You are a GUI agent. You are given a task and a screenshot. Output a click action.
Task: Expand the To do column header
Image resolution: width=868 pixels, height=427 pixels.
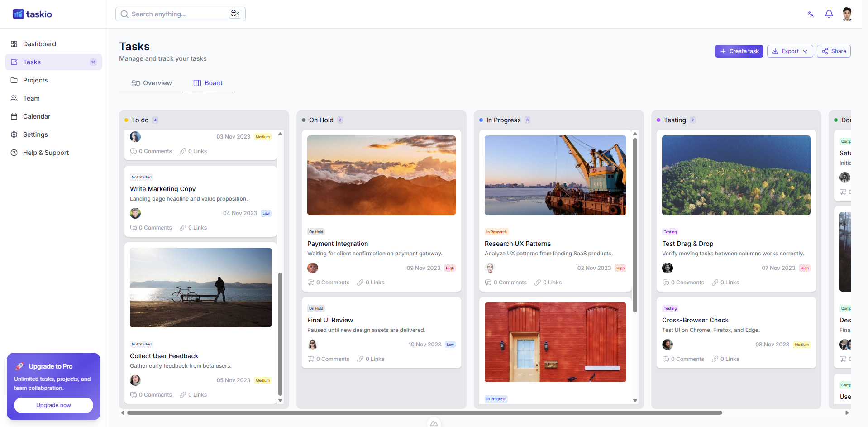pyautogui.click(x=140, y=120)
